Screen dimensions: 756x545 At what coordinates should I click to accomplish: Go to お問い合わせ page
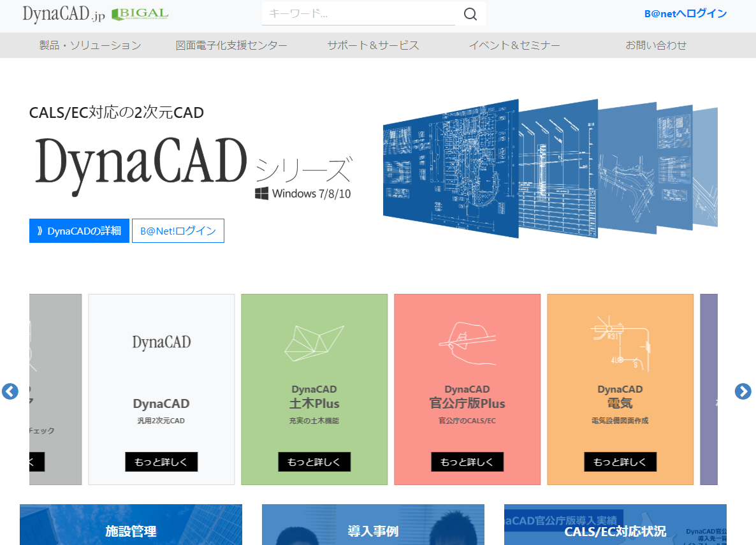coord(656,45)
